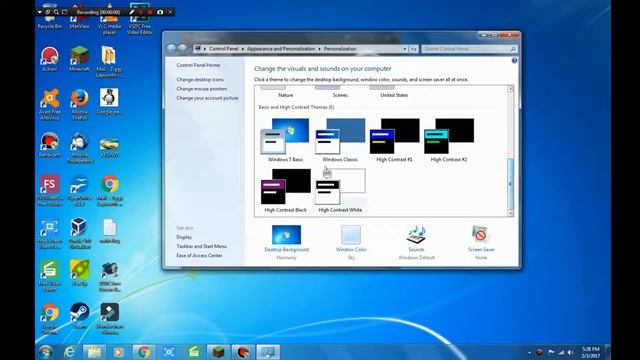Click the Search Control Panel field
This screenshot has width=640, height=360.
tap(469, 49)
